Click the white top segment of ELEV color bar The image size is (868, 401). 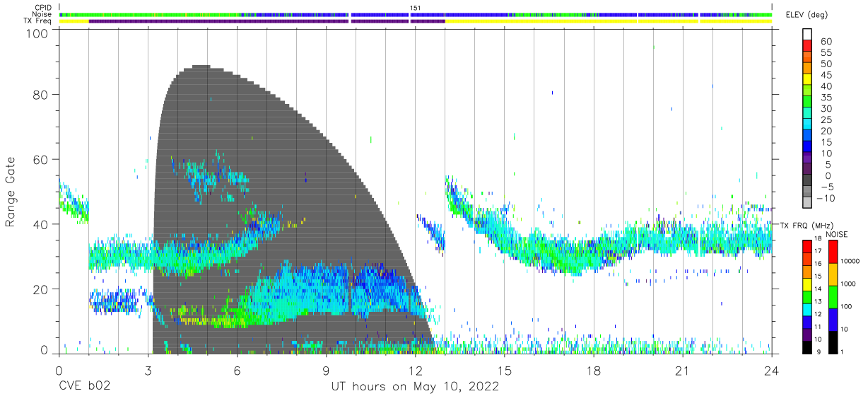click(807, 34)
